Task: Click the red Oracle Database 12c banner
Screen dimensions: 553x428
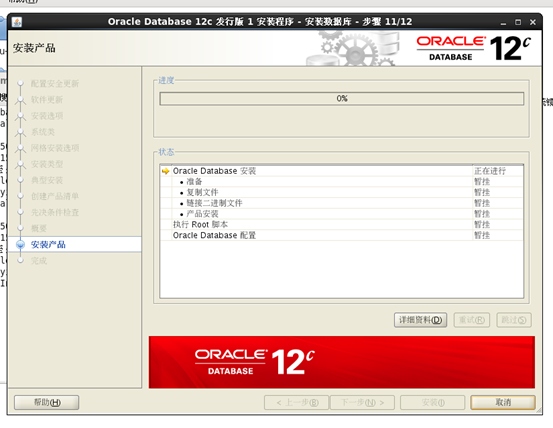Action: [341, 362]
